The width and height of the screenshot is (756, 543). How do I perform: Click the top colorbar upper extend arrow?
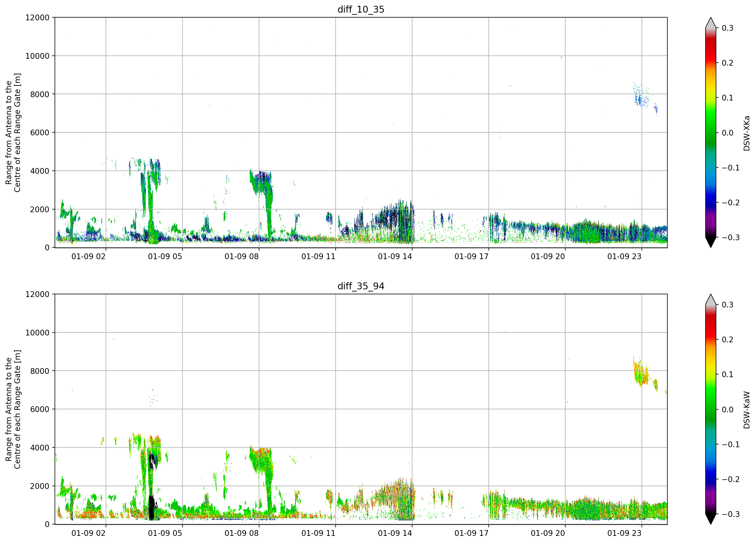[x=711, y=23]
